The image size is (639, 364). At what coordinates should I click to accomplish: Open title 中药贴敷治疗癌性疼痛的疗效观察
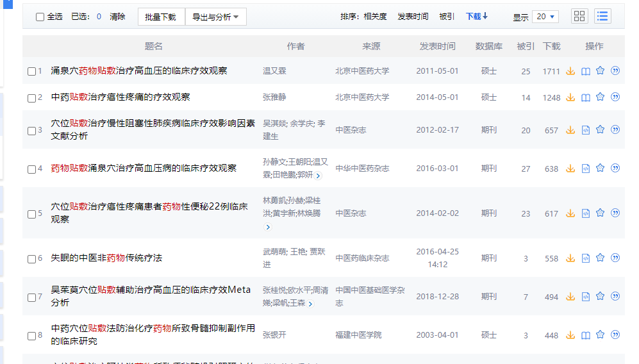pyautogui.click(x=120, y=97)
